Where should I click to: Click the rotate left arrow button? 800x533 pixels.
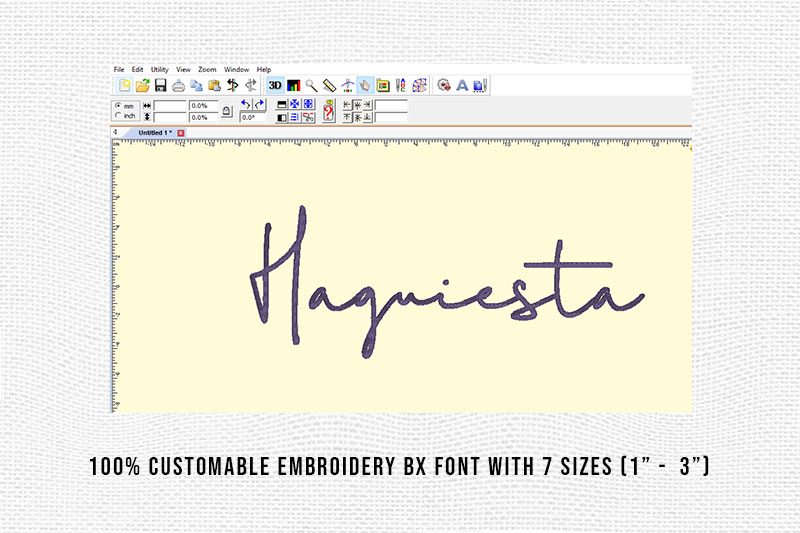[x=245, y=105]
